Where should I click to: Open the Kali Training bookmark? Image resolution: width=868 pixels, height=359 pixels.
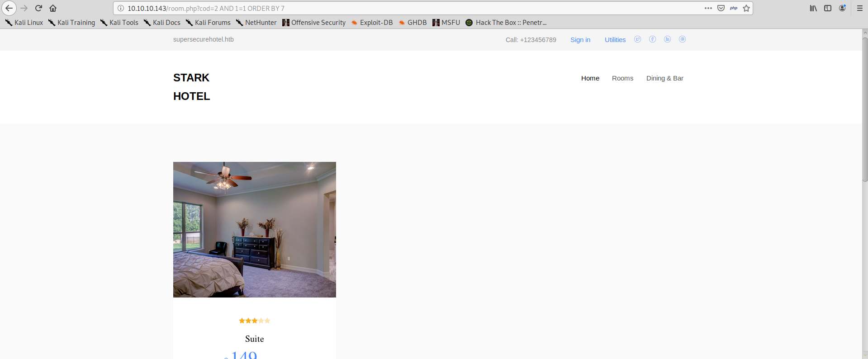click(x=72, y=23)
